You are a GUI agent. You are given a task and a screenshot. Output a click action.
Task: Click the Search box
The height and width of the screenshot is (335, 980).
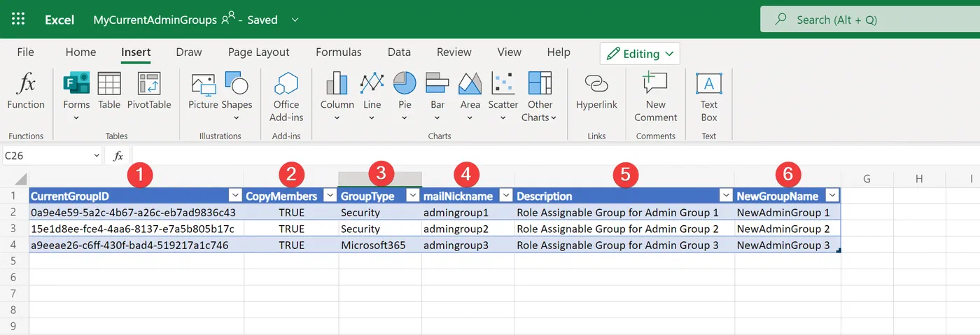(870, 20)
